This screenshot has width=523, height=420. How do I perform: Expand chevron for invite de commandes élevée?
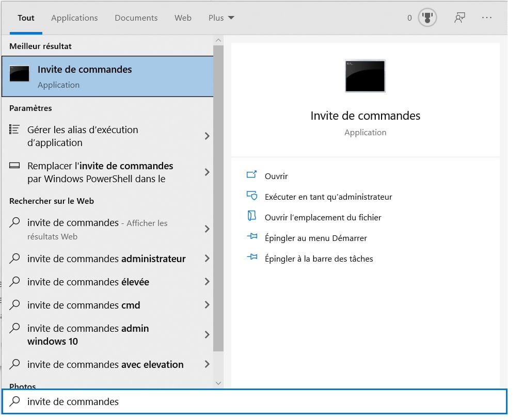click(207, 282)
